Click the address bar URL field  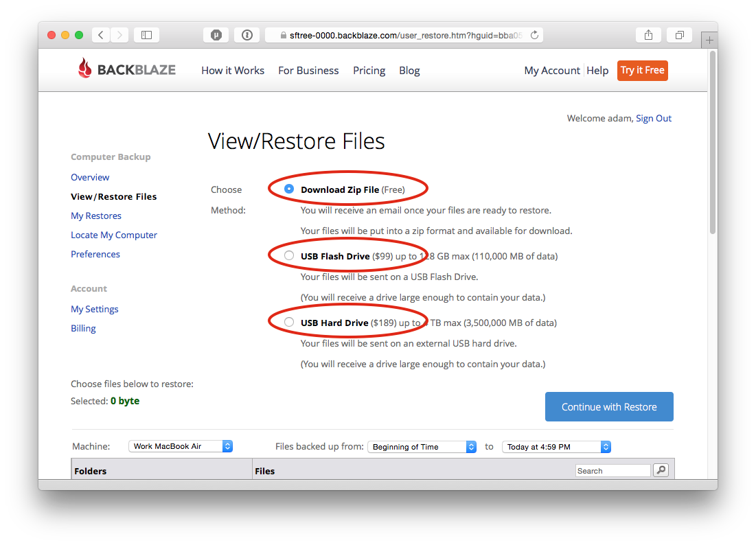click(404, 35)
